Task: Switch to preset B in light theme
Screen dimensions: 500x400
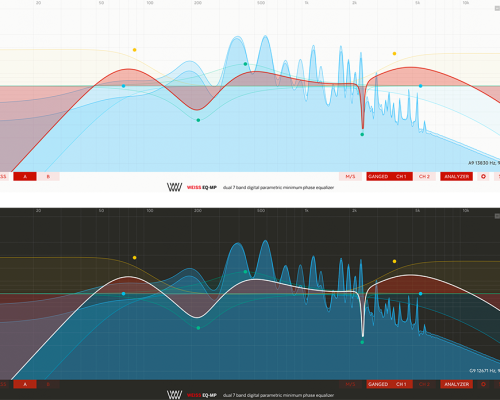Action: [x=48, y=176]
